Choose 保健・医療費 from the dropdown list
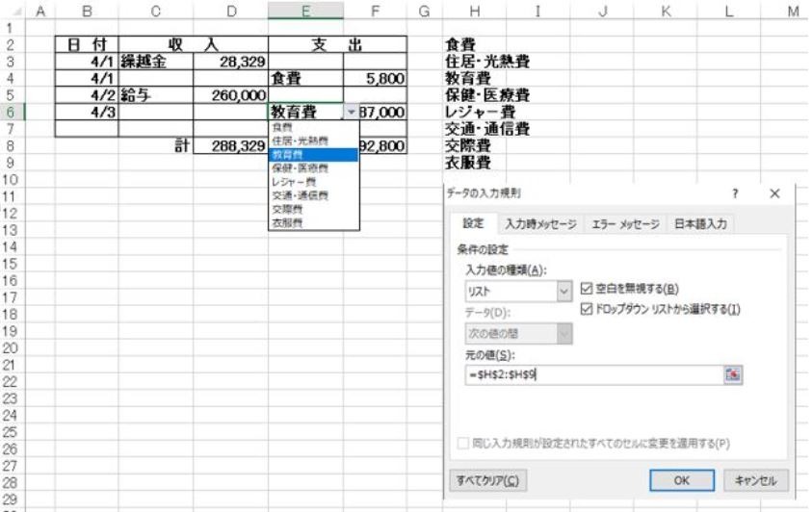This screenshot has height=512, width=812. (x=300, y=167)
